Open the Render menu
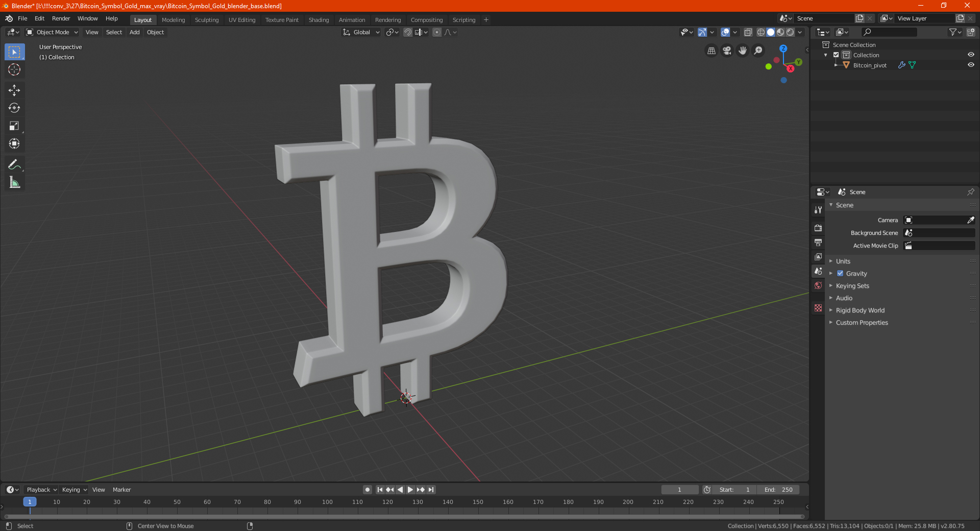This screenshot has height=531, width=980. pos(61,18)
